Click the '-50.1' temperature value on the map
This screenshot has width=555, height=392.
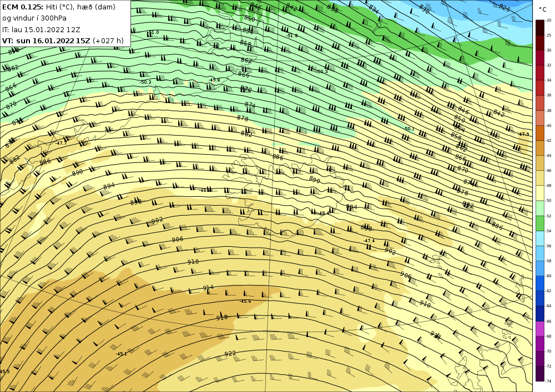click(409, 129)
